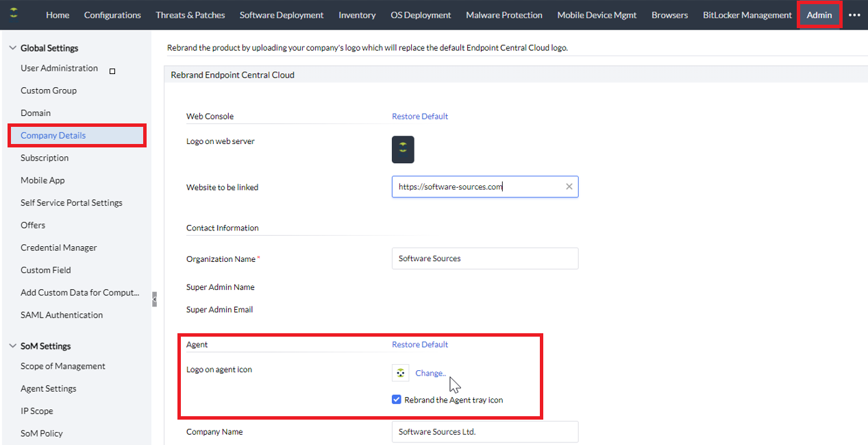Open the Threats & Patches tab
Image resolution: width=868 pixels, height=445 pixels.
[190, 15]
